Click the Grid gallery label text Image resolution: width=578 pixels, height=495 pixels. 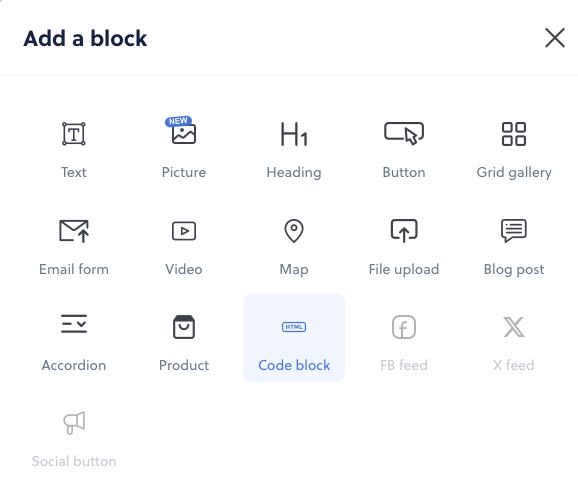[x=514, y=172]
